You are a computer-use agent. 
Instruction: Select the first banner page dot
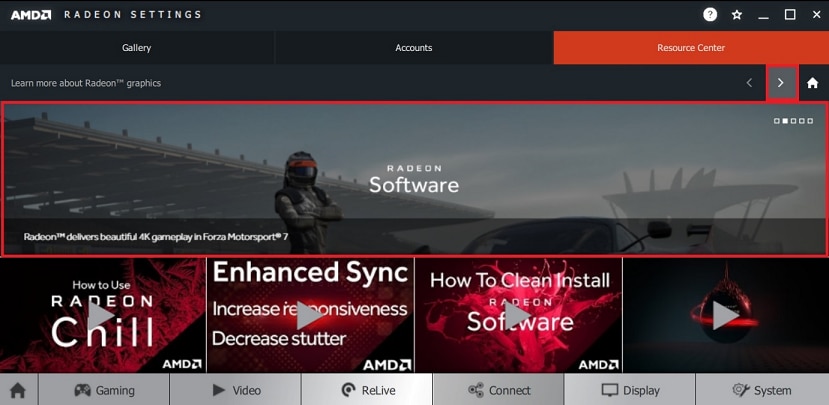pos(777,121)
